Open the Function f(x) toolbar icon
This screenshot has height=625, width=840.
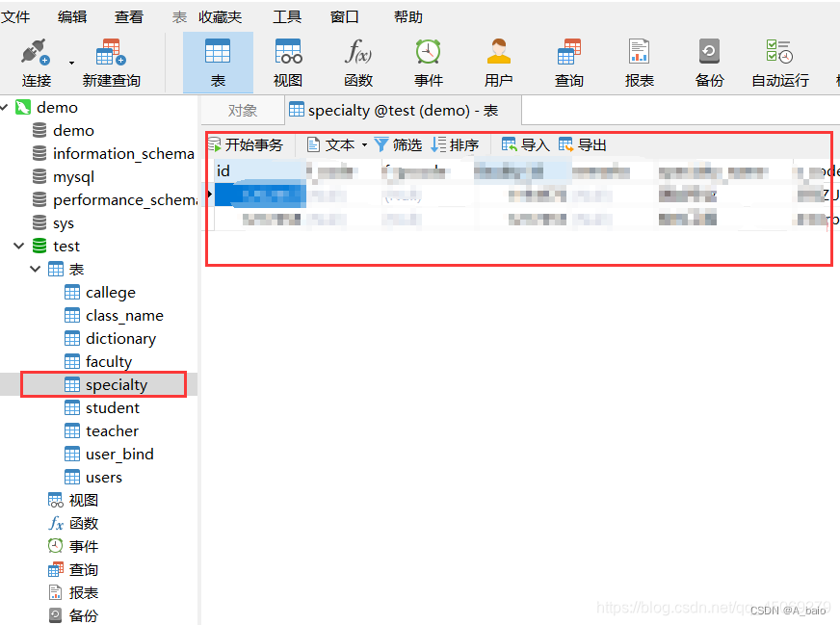tap(357, 52)
